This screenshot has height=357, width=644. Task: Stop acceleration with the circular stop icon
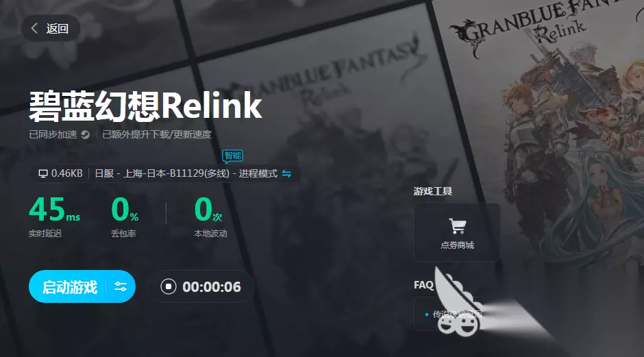(169, 286)
